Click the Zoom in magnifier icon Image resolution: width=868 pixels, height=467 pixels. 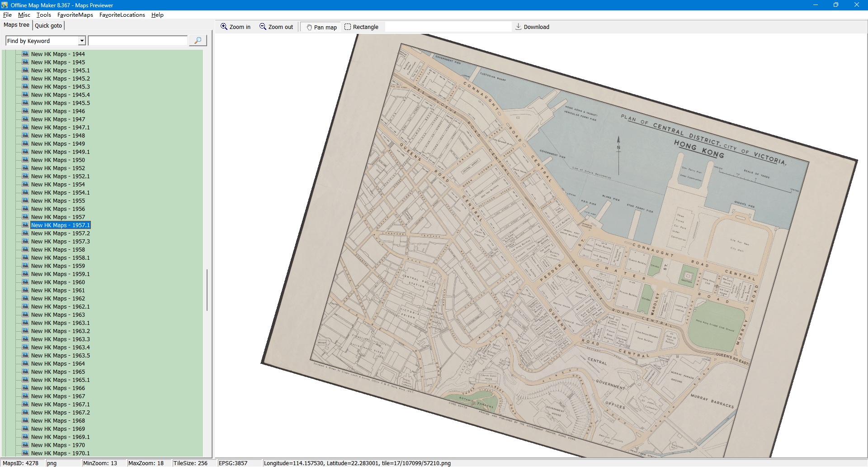click(x=224, y=27)
